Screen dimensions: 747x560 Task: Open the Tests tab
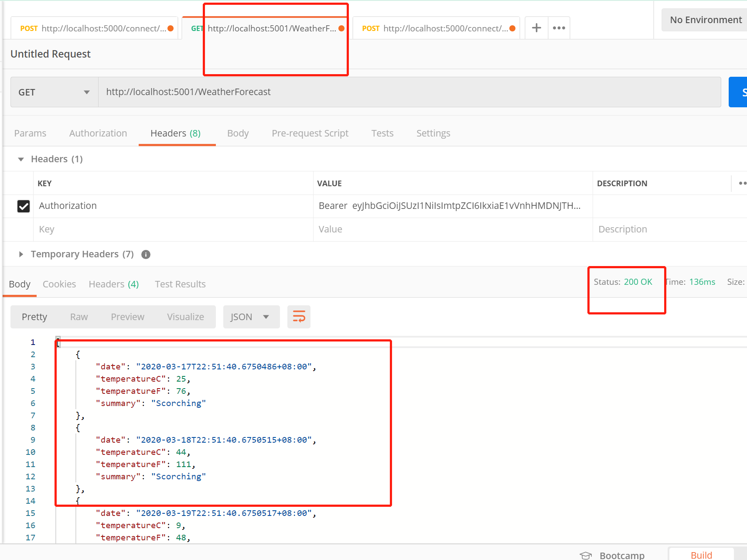pos(382,133)
